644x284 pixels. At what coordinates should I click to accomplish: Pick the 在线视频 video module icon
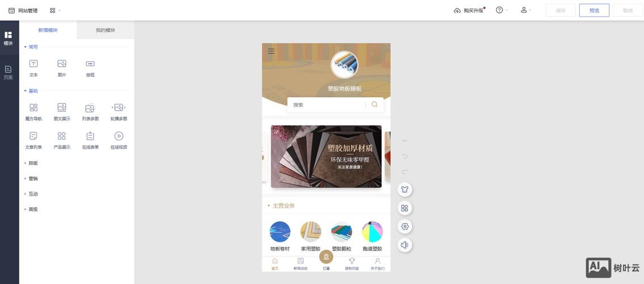(x=119, y=136)
